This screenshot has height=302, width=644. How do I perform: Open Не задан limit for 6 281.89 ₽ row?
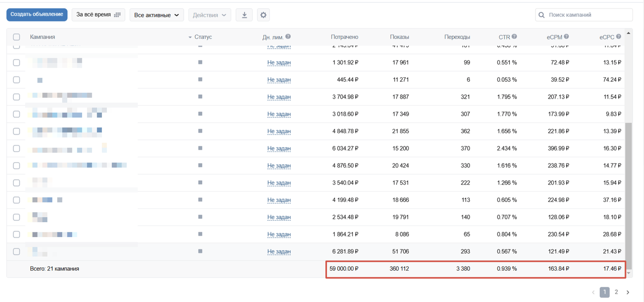coord(279,252)
